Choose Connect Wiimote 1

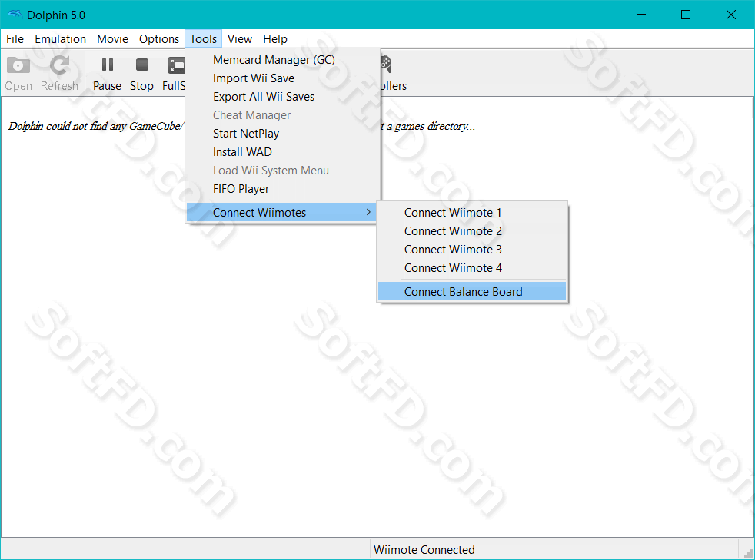(472, 213)
